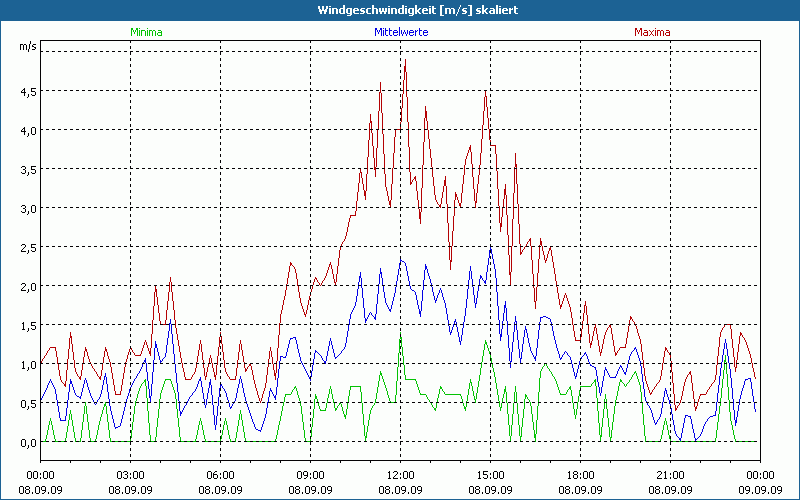Click the 15:00 time label

coord(490,476)
